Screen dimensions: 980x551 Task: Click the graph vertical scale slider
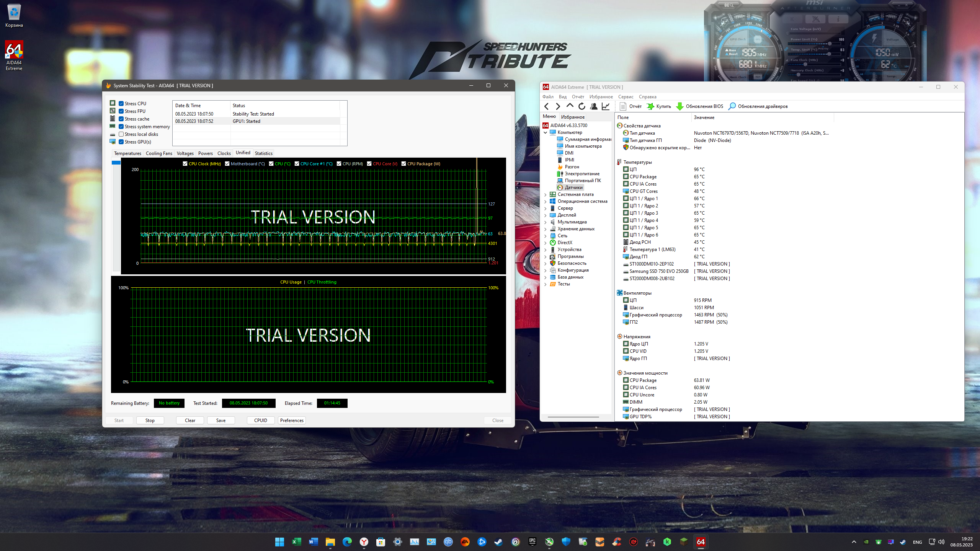(116, 163)
